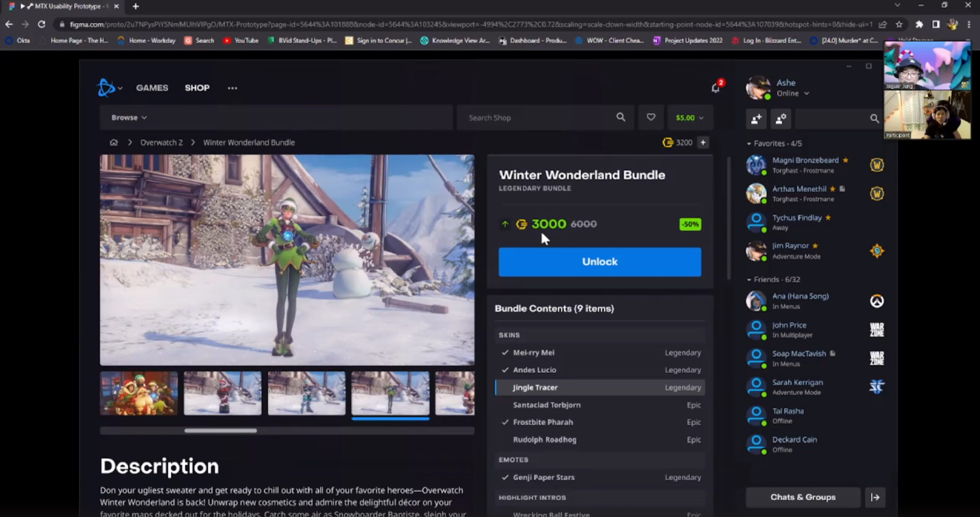Expand the $5.00 balance dropdown
The height and width of the screenshot is (517, 980).
point(689,117)
